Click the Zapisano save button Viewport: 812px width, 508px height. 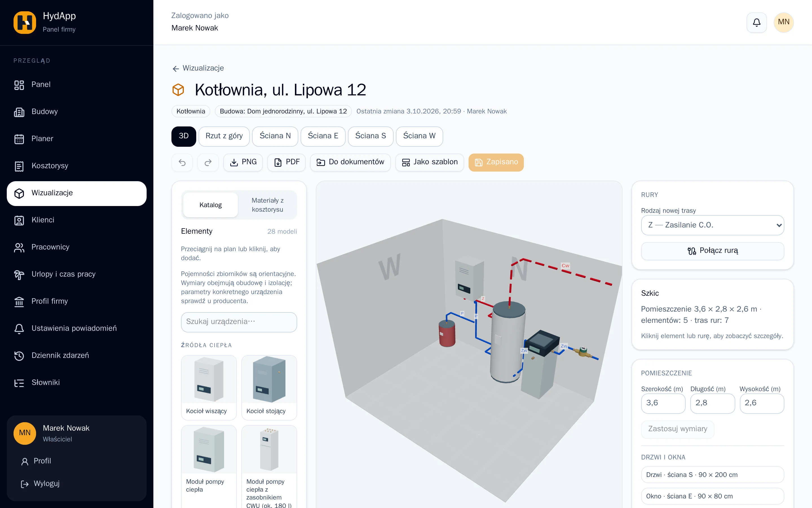pos(496,163)
